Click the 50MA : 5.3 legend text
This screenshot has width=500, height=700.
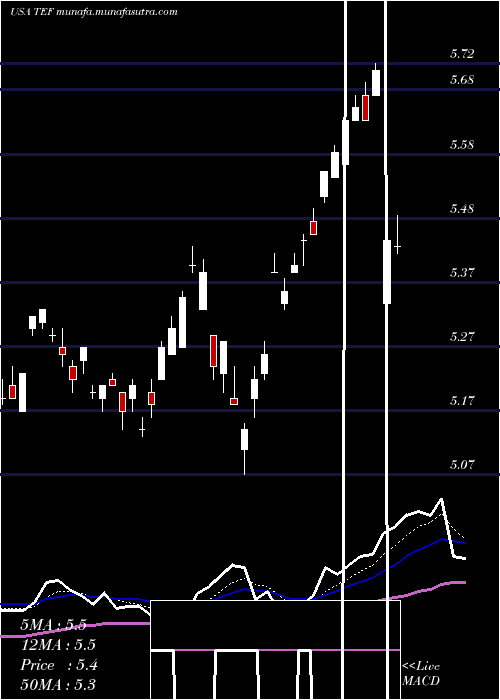tap(58, 685)
